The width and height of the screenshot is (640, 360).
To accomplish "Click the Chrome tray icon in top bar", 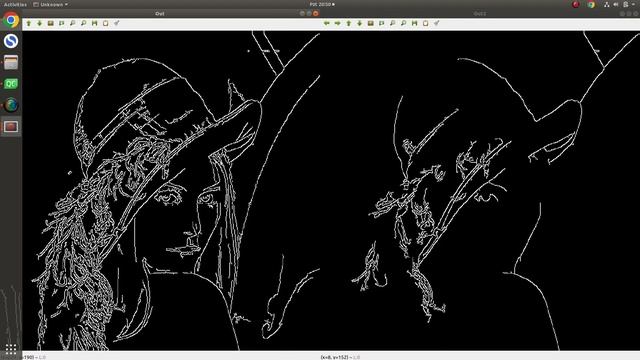I will pyautogui.click(x=591, y=4).
